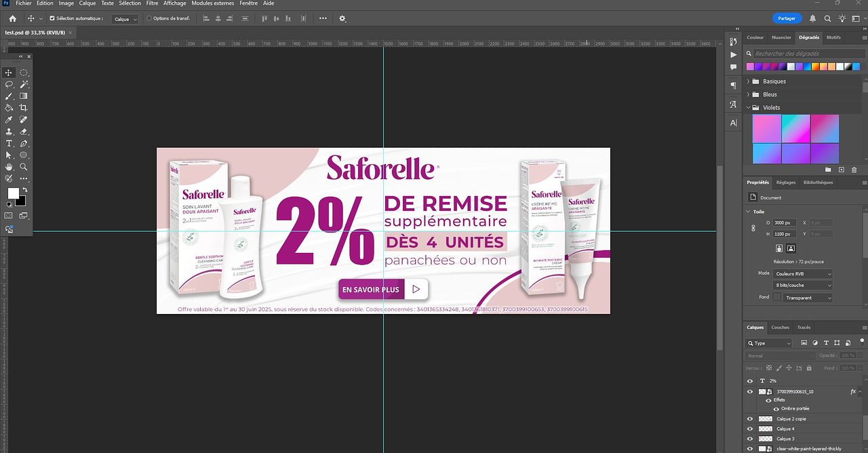Open the 8 bits/couche dropdown
This screenshot has width=868, height=453.
pyautogui.click(x=803, y=285)
